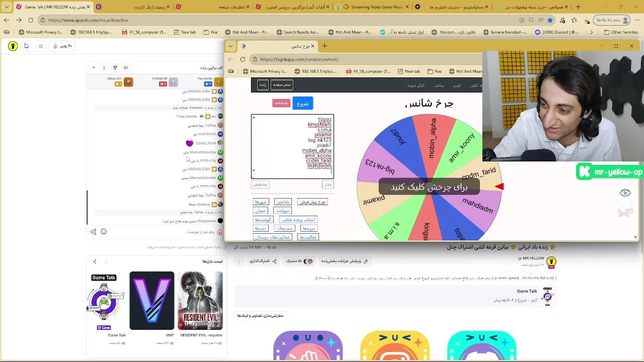Reload the wheel browser window page

tap(243, 59)
